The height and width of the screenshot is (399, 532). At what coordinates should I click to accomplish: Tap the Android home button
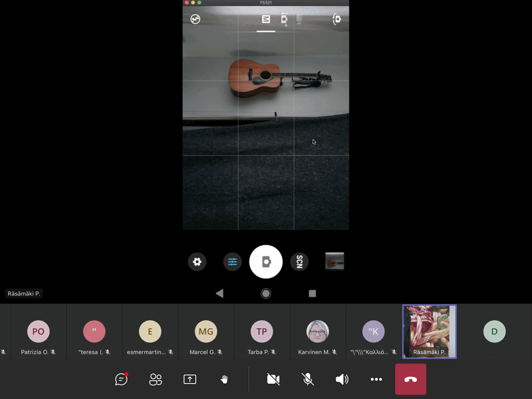266,294
